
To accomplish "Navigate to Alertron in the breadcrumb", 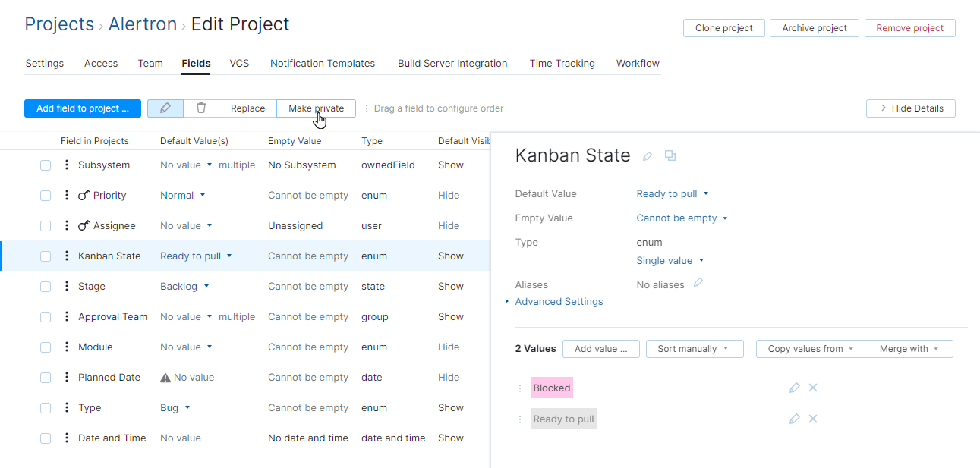I will pos(142,24).
